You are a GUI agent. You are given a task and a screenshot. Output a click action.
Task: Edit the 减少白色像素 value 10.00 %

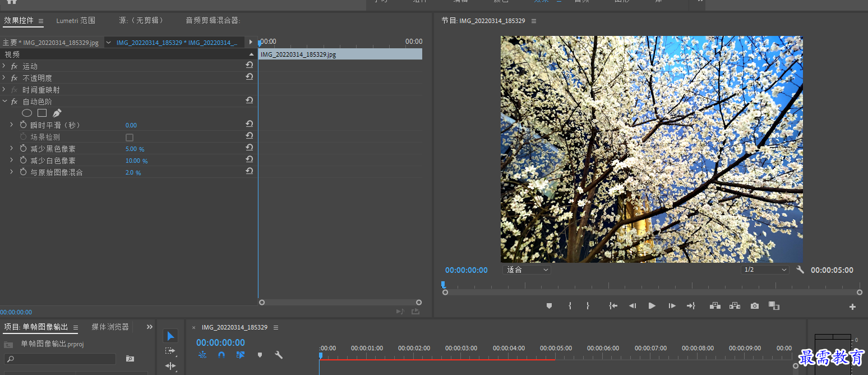click(136, 161)
